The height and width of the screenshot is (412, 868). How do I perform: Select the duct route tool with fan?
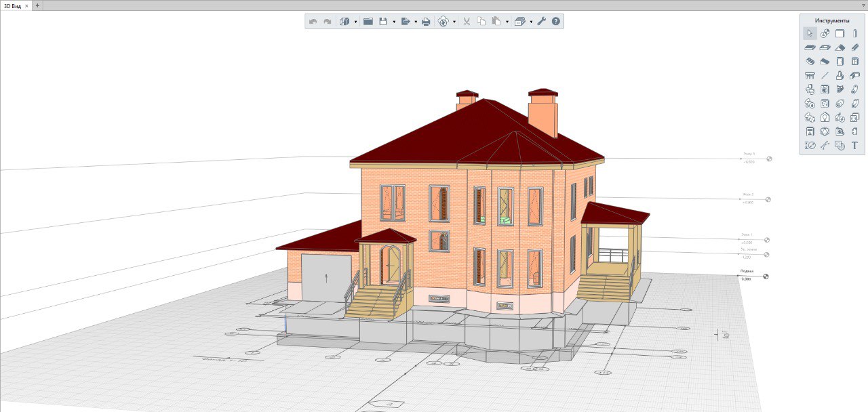tap(810, 118)
